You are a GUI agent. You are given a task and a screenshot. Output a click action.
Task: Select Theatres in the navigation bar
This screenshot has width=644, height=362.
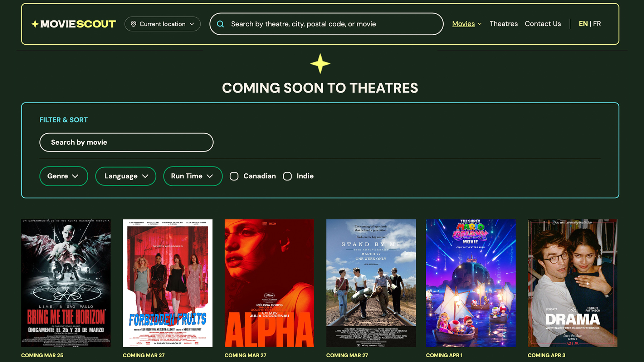coord(503,24)
